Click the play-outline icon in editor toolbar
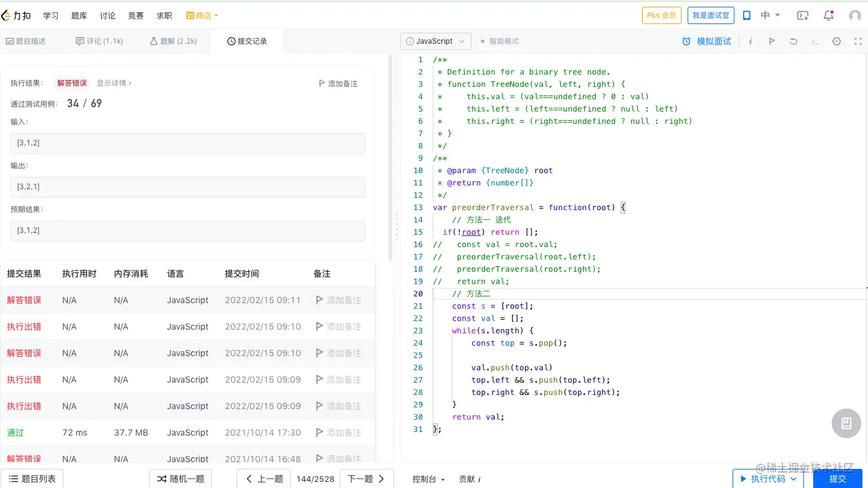The width and height of the screenshot is (868, 488). [771, 41]
